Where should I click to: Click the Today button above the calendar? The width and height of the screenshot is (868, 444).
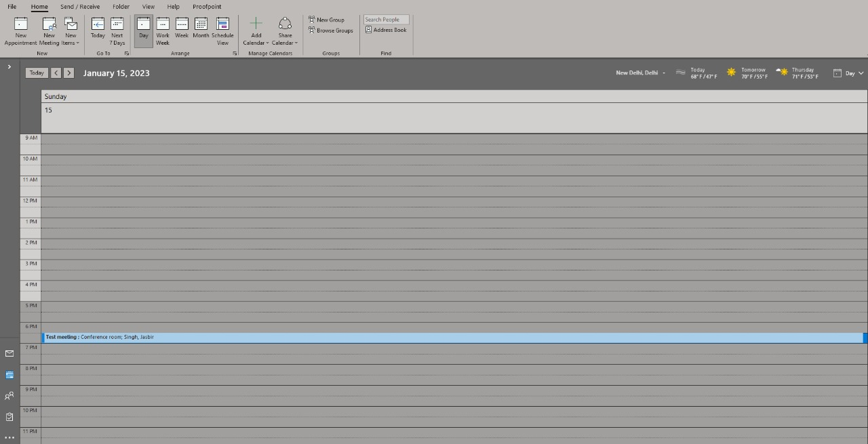click(36, 73)
